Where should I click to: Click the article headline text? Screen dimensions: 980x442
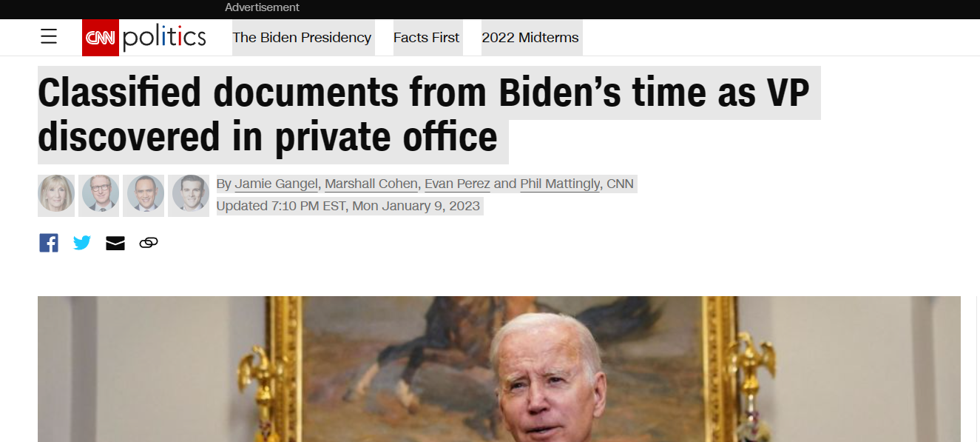coord(424,115)
